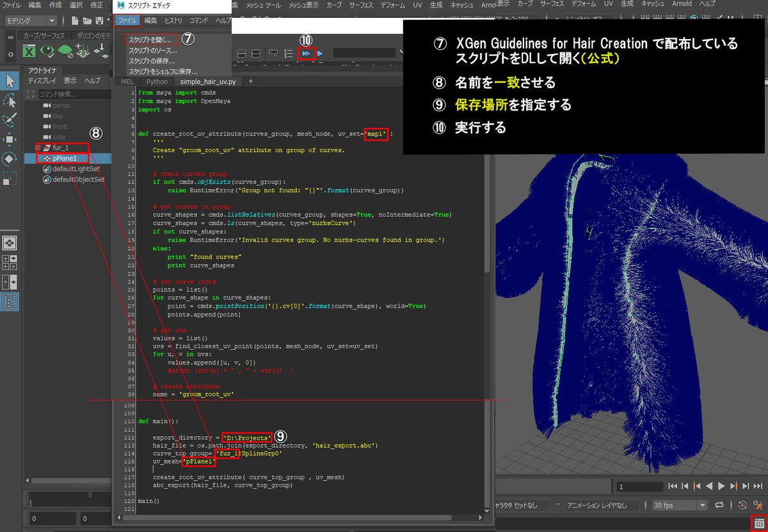Click the Execute All double-arrow button
This screenshot has height=532, width=768.
click(306, 54)
